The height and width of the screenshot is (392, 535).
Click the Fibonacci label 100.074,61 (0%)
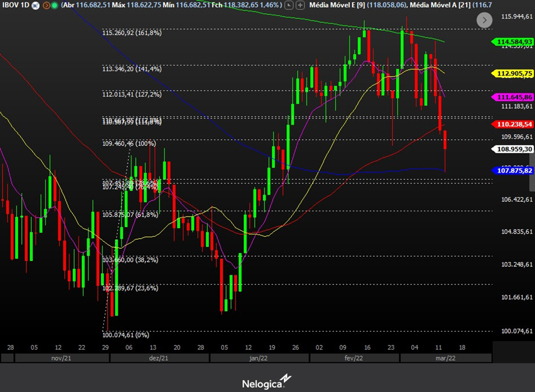click(126, 335)
